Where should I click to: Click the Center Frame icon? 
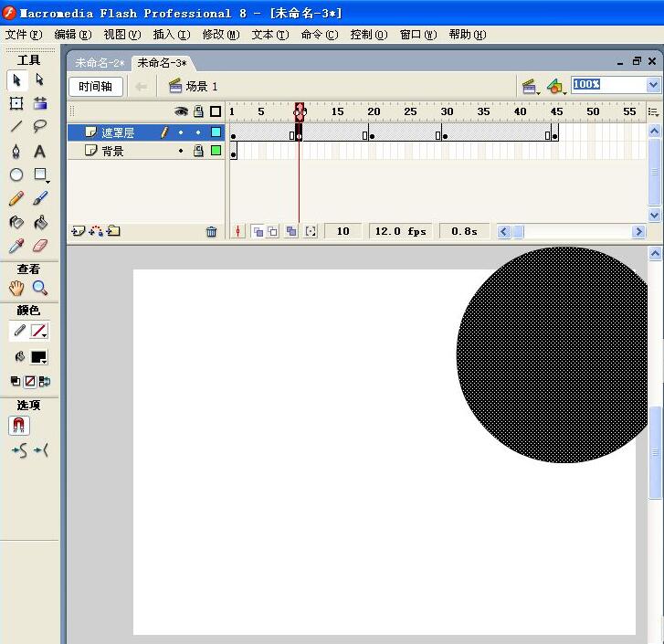pos(238,231)
